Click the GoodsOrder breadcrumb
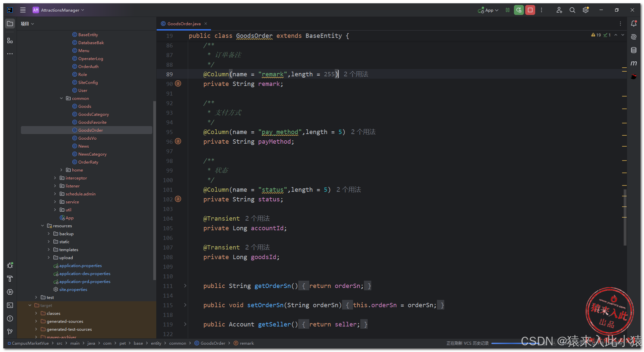Screen dimensions: 644x352 [x=213, y=343]
